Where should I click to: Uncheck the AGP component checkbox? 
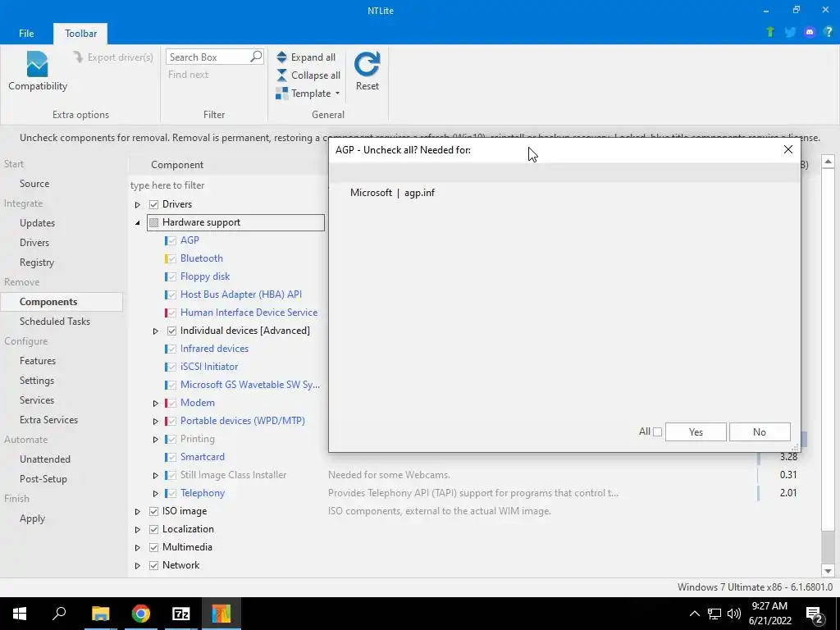[171, 240]
